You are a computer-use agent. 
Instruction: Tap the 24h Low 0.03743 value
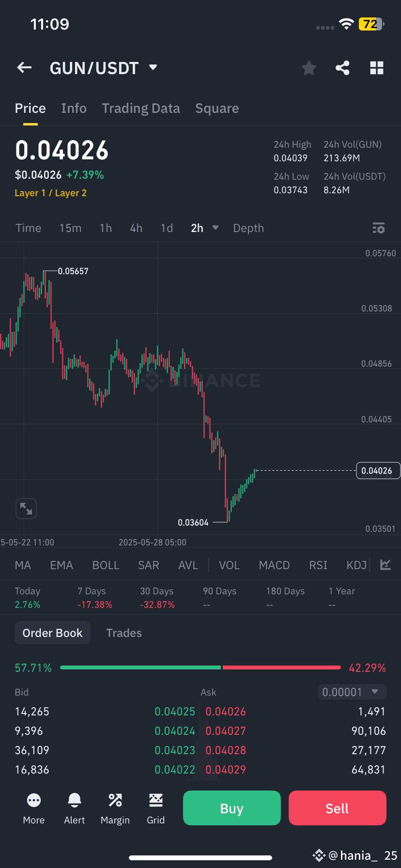[291, 190]
